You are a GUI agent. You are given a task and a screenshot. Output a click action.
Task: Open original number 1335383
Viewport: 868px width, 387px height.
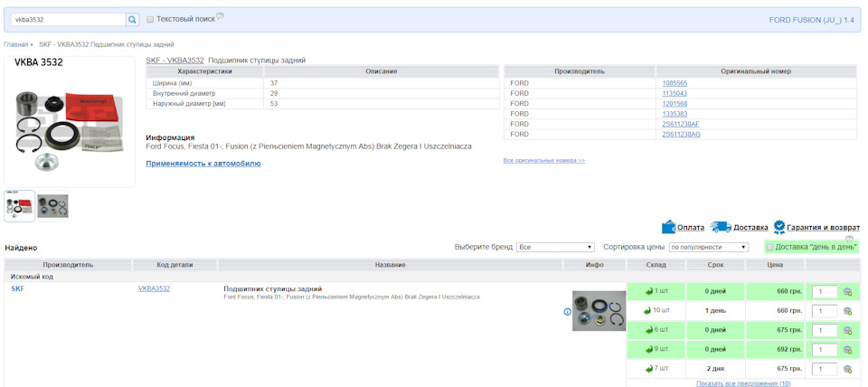[675, 114]
